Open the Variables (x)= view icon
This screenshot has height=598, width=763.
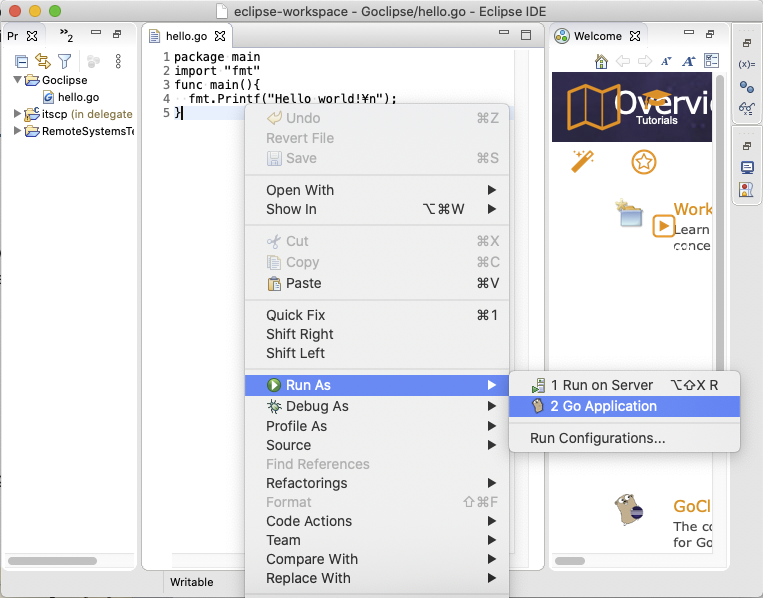tap(746, 65)
